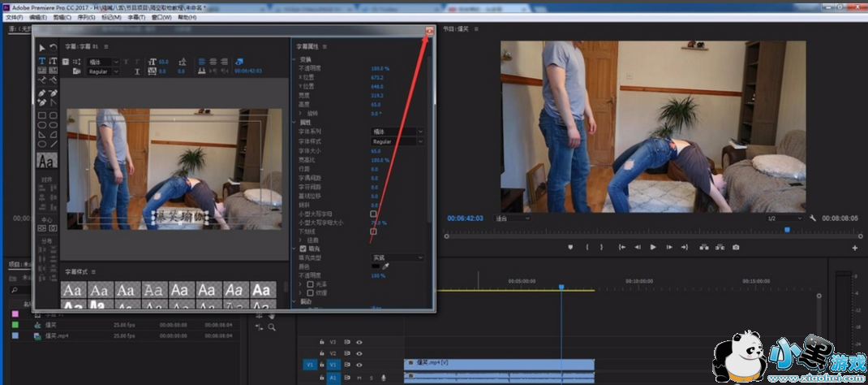Image resolution: width=868 pixels, height=385 pixels.
Task: Select the Selection arrow tool in titler
Action: 42,48
